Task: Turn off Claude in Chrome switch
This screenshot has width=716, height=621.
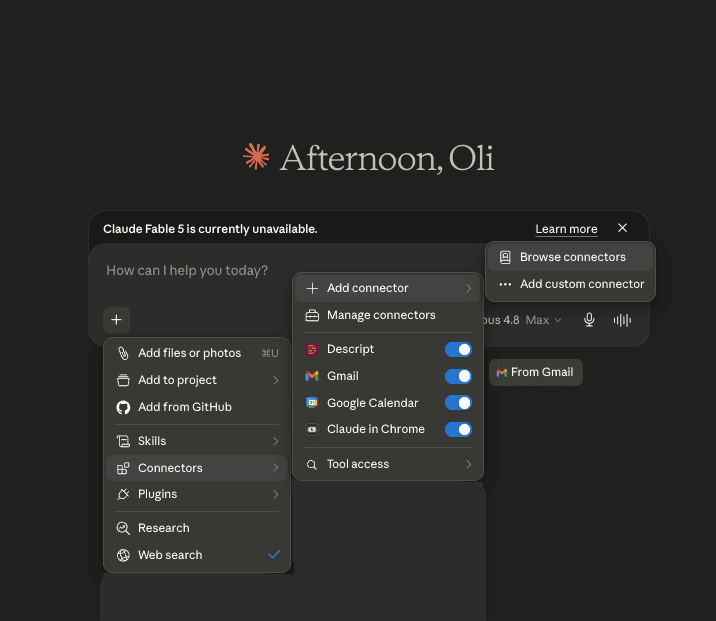Action: 458,430
